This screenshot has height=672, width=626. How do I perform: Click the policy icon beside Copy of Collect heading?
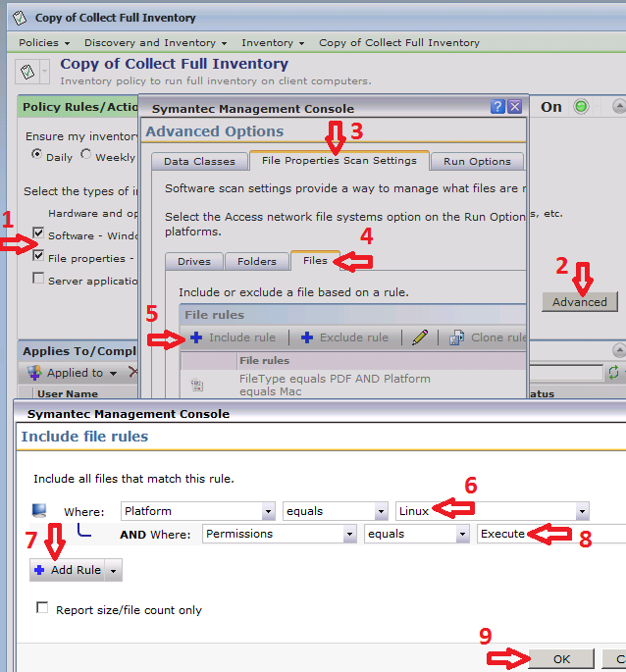pos(27,72)
